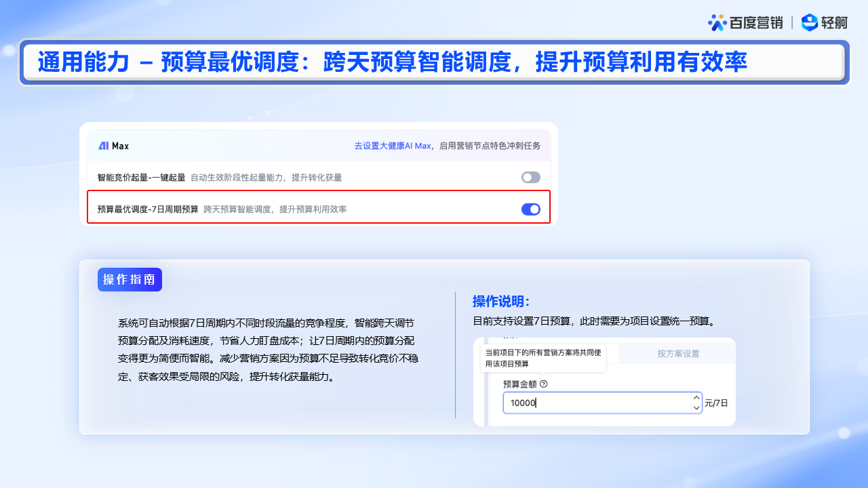Click the 智能竞价起量-一键起量 label
Viewport: 868px width, 488px height.
point(141,178)
